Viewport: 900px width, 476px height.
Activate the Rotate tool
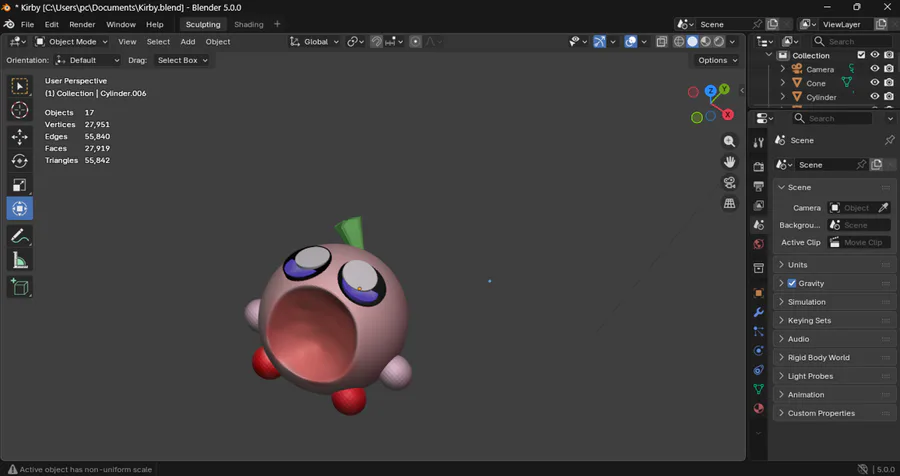point(20,161)
